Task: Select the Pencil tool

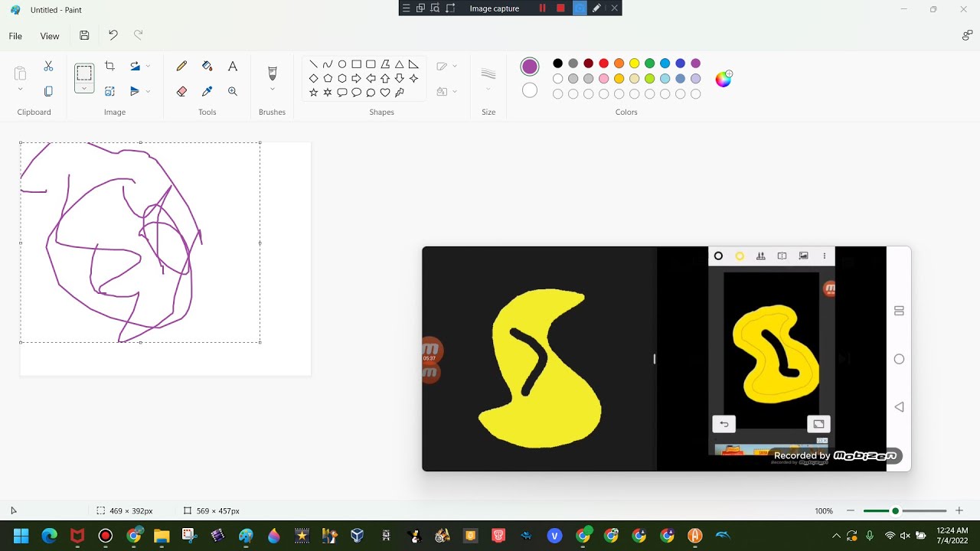Action: coord(181,67)
